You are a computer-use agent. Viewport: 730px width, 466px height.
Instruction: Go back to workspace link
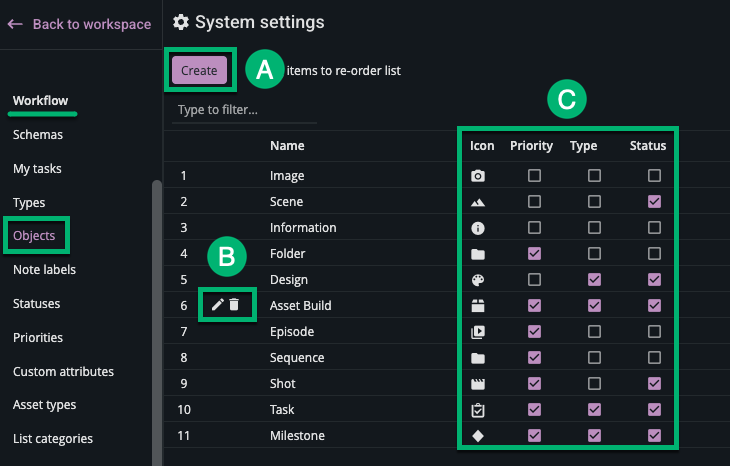[x=92, y=24]
